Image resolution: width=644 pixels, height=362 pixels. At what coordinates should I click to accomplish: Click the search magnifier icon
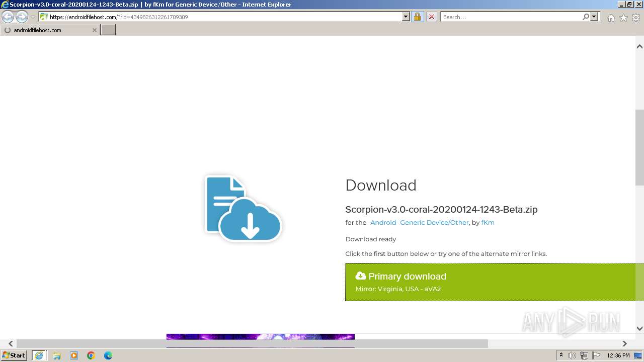586,17
